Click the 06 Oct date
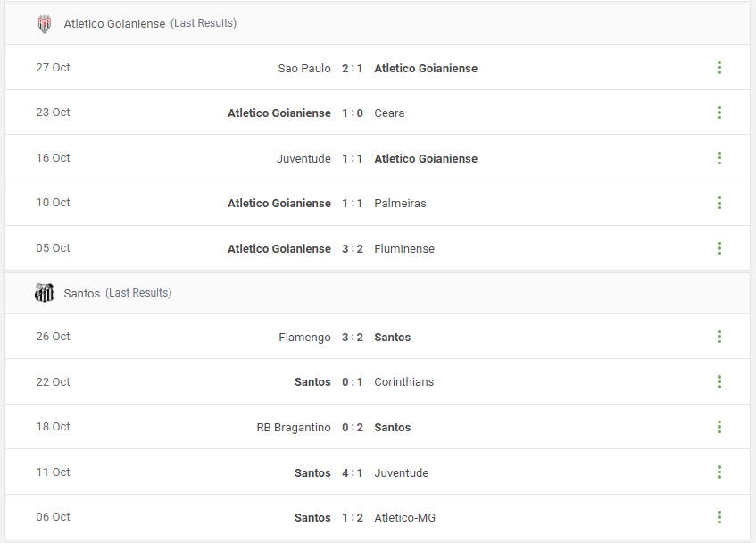The image size is (756, 543). tap(53, 517)
